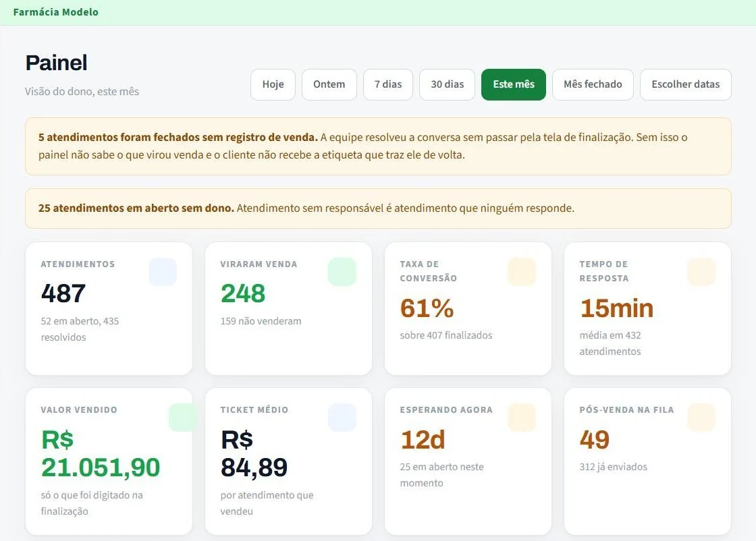Click the R$ 84,89 ticket médio value
The width and height of the screenshot is (756, 541).
[x=254, y=453]
